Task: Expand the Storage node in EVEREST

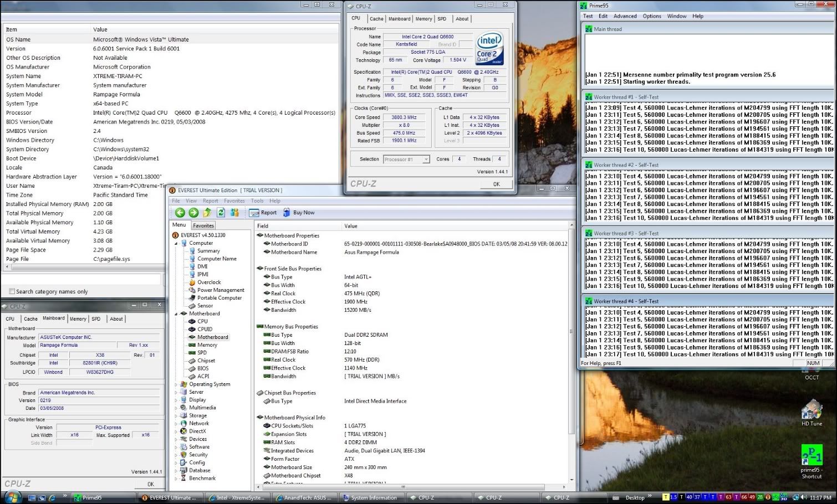Action: (177, 415)
